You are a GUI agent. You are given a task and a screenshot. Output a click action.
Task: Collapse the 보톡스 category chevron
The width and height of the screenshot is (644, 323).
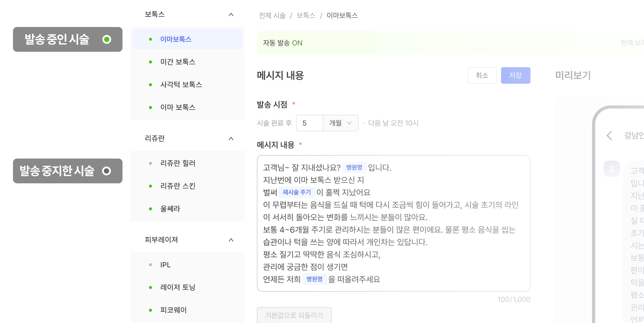pos(231,15)
